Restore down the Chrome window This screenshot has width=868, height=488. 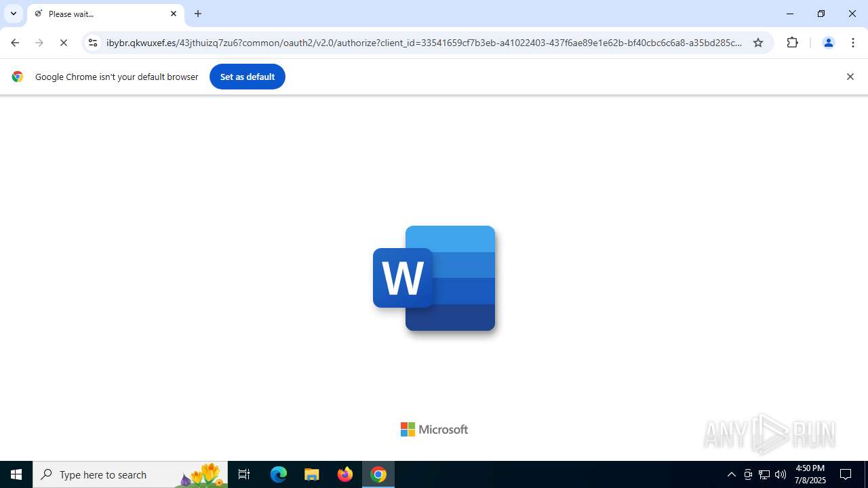(821, 14)
